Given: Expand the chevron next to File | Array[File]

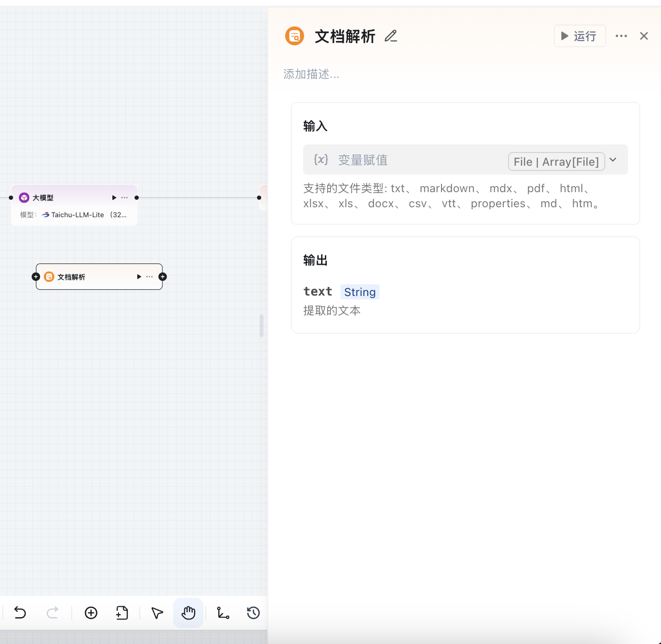Looking at the screenshot, I should pos(613,160).
